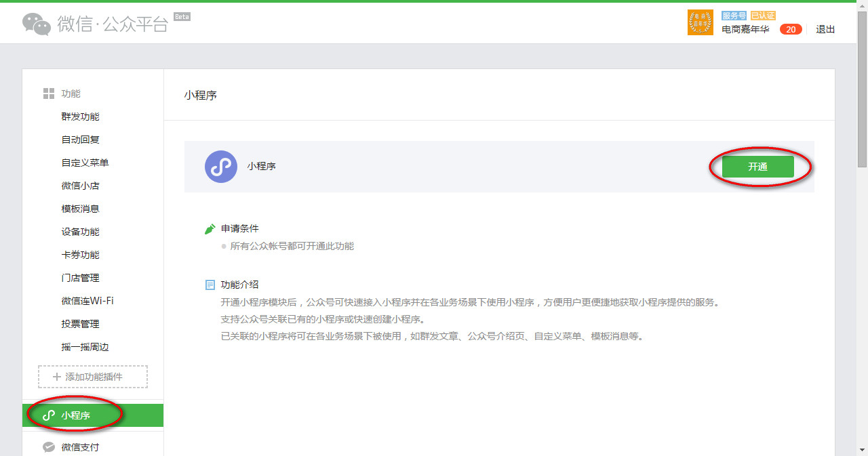Click the 申请条件 heading
868x456 pixels.
240,228
